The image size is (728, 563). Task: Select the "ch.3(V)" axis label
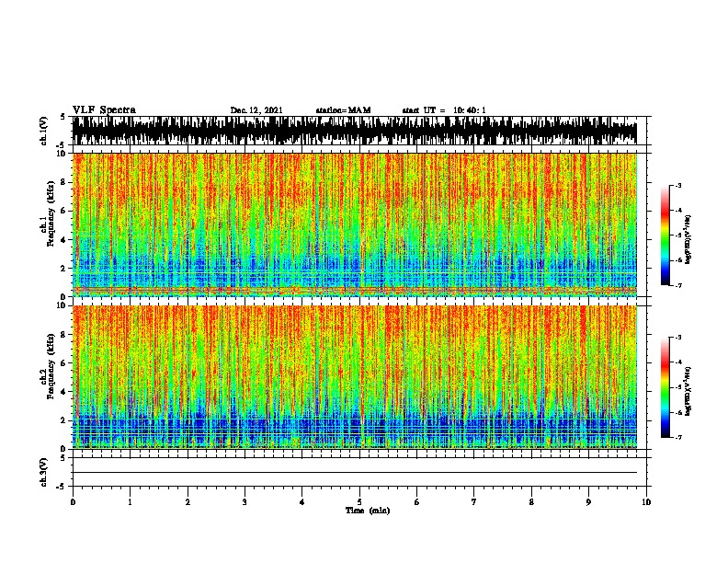coord(43,472)
